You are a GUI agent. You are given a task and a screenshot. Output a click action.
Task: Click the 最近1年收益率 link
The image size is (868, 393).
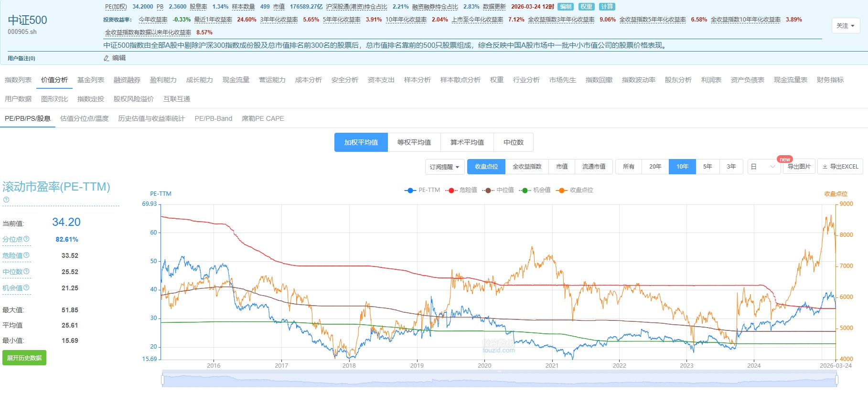coord(213,20)
